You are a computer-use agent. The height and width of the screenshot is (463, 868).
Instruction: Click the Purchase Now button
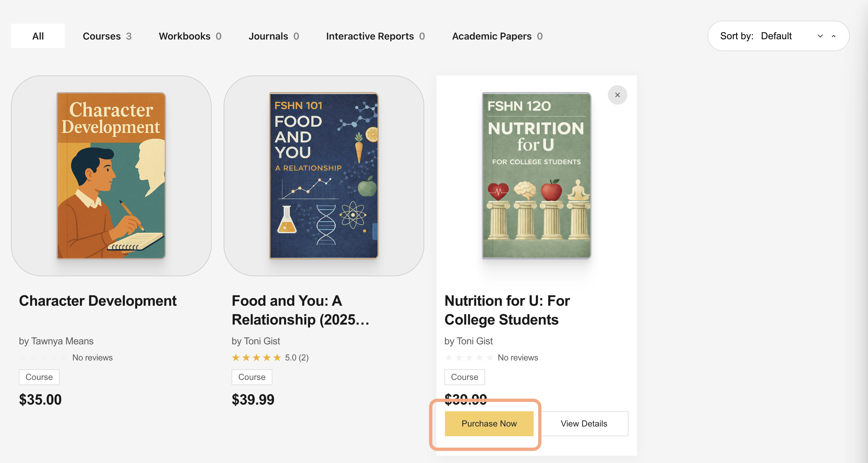pyautogui.click(x=489, y=423)
